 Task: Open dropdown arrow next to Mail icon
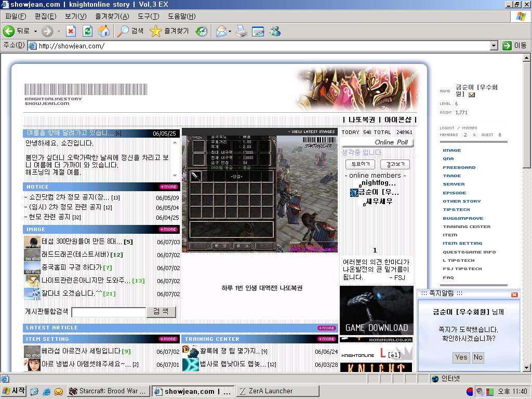coord(230,32)
